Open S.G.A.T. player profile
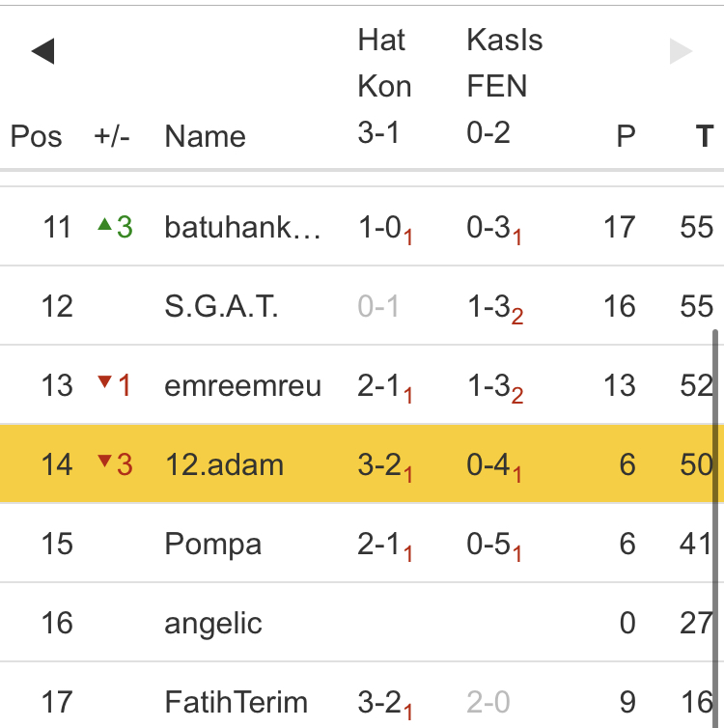Viewport: 724px width, 728px height. click(221, 306)
